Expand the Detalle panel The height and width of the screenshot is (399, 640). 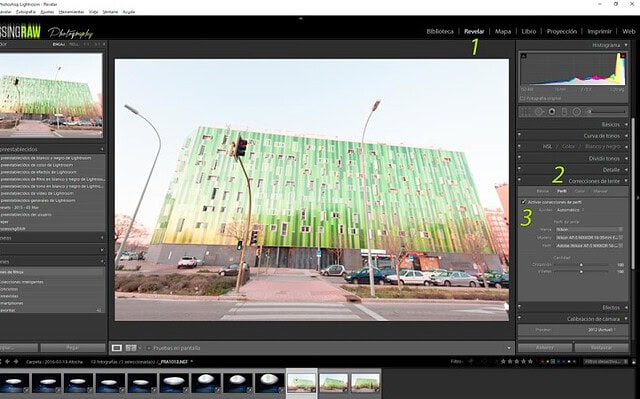(x=626, y=170)
